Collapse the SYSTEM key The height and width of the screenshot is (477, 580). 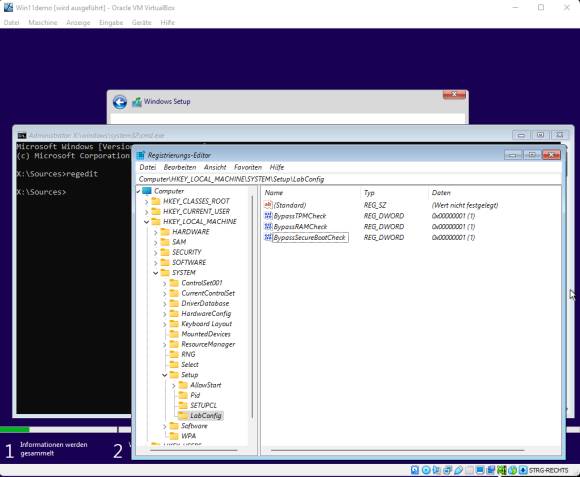click(x=156, y=273)
